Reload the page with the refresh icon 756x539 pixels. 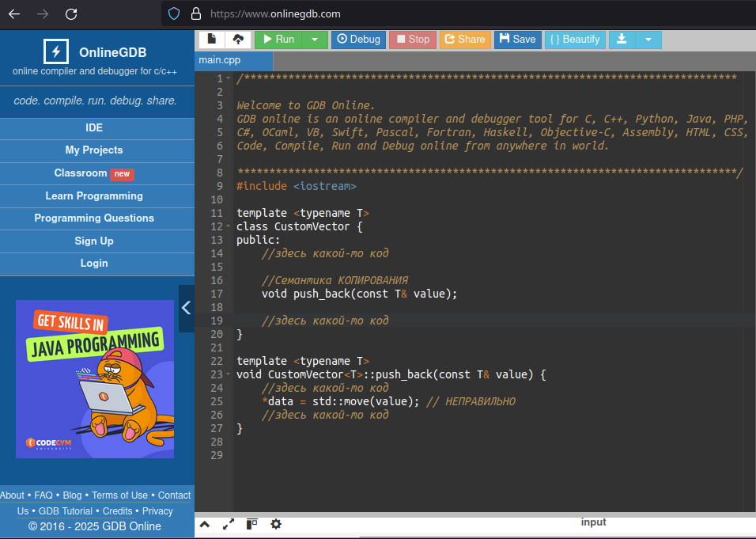pos(71,14)
